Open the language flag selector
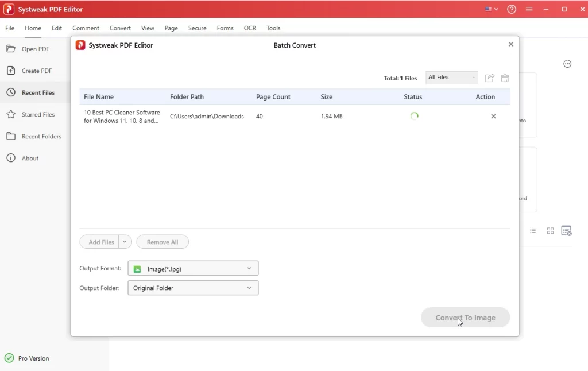Image resolution: width=588 pixels, height=371 pixels. [x=492, y=9]
